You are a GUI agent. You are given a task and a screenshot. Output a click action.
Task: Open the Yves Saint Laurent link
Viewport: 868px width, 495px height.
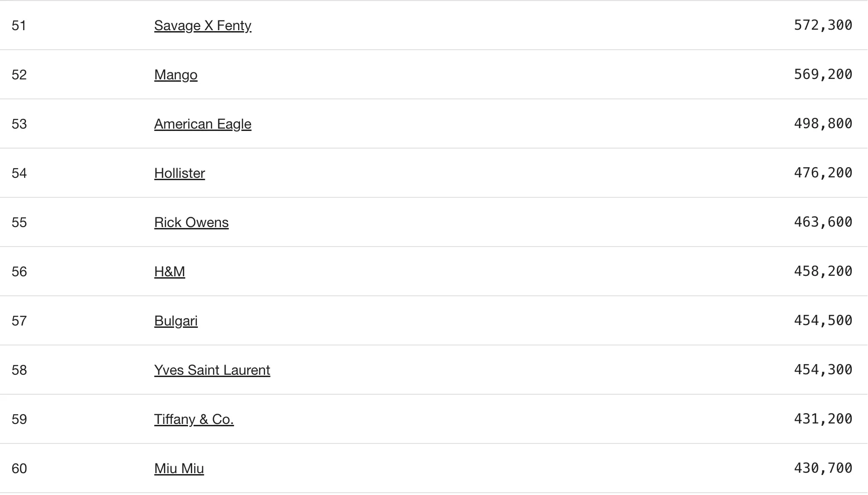[x=212, y=370]
